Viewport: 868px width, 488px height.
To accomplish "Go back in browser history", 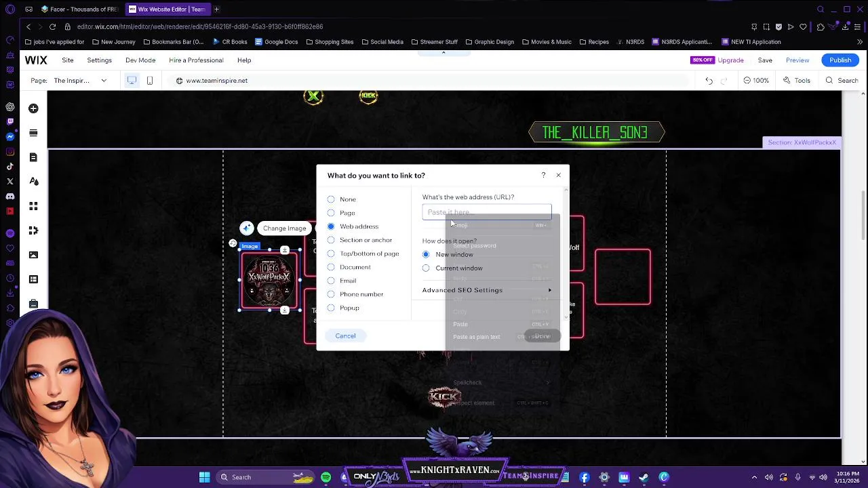I will (x=28, y=26).
